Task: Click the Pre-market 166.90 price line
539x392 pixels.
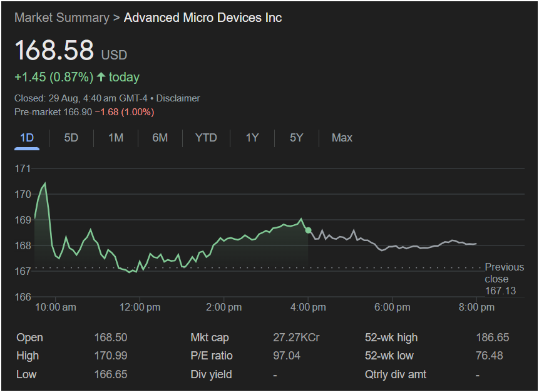Action: [x=84, y=112]
